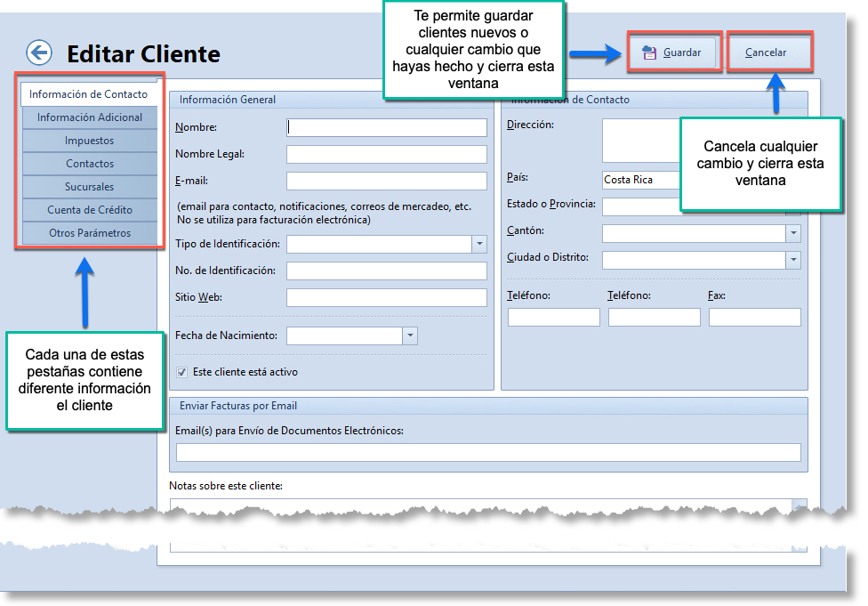Open the Fecha de Nacimiento date dropdown

[x=410, y=335]
